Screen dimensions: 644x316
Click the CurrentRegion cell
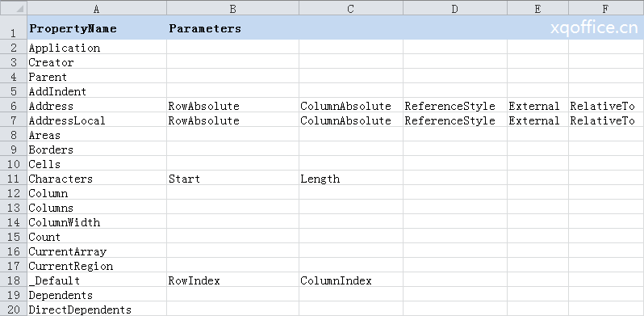click(97, 266)
